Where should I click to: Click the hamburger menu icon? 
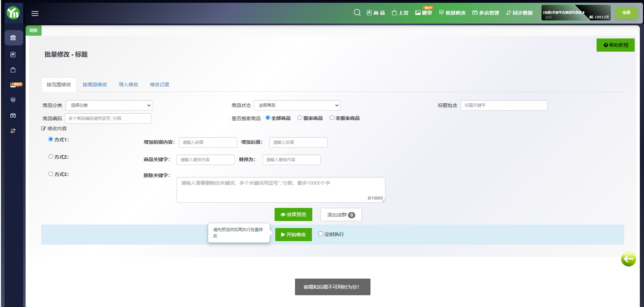coord(35,14)
